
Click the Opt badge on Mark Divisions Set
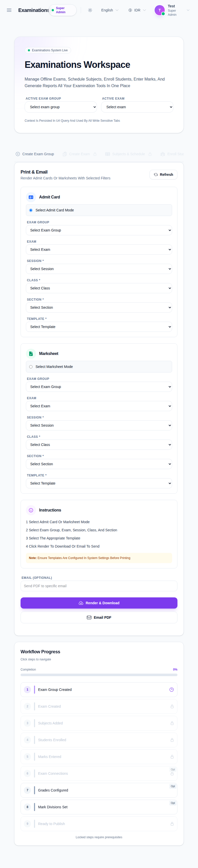click(x=173, y=803)
